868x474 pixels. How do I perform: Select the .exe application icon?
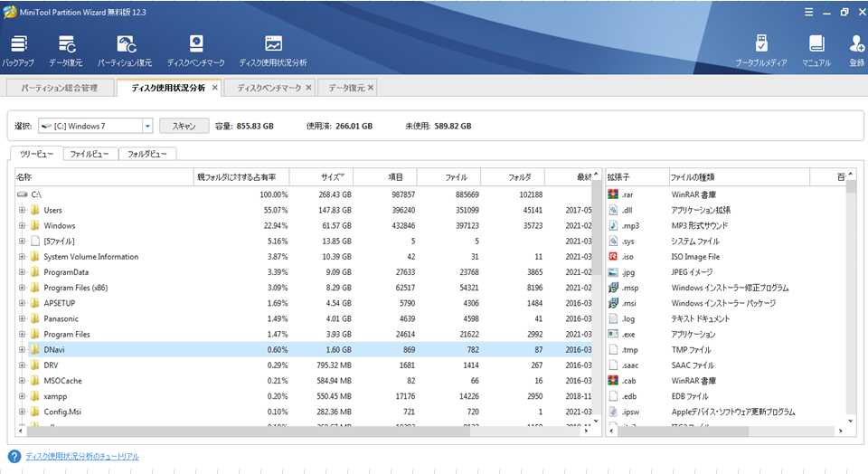click(613, 334)
